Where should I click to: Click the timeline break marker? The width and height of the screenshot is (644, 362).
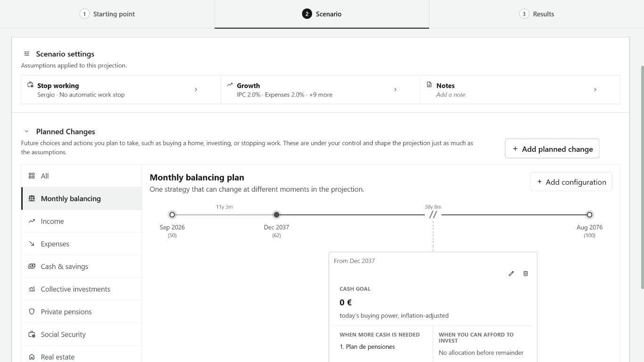coord(433,215)
